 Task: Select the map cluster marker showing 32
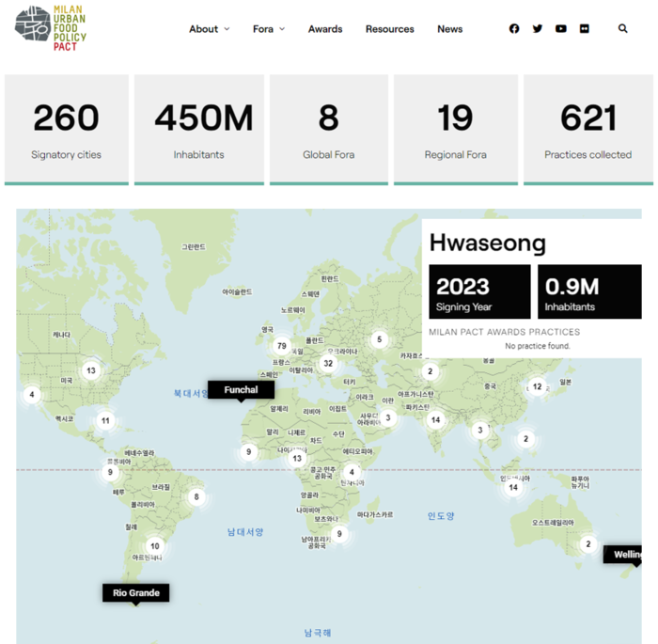(x=328, y=363)
